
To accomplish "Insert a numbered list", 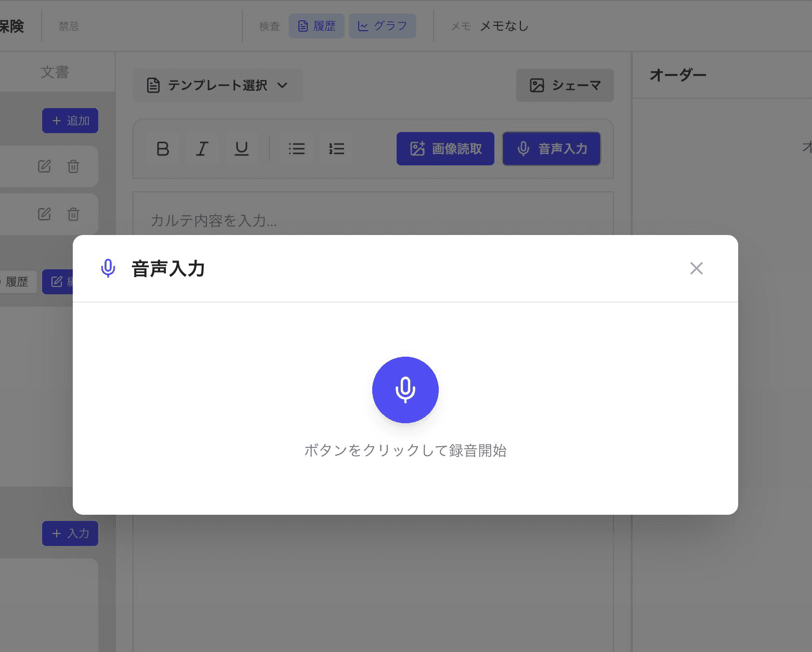I will point(336,149).
